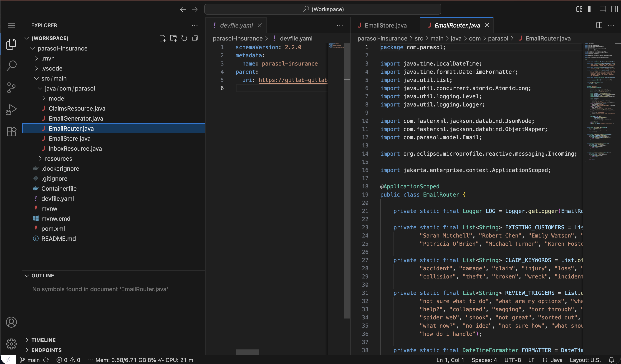
Task: Collapse all folders in explorer
Action: [x=195, y=38]
